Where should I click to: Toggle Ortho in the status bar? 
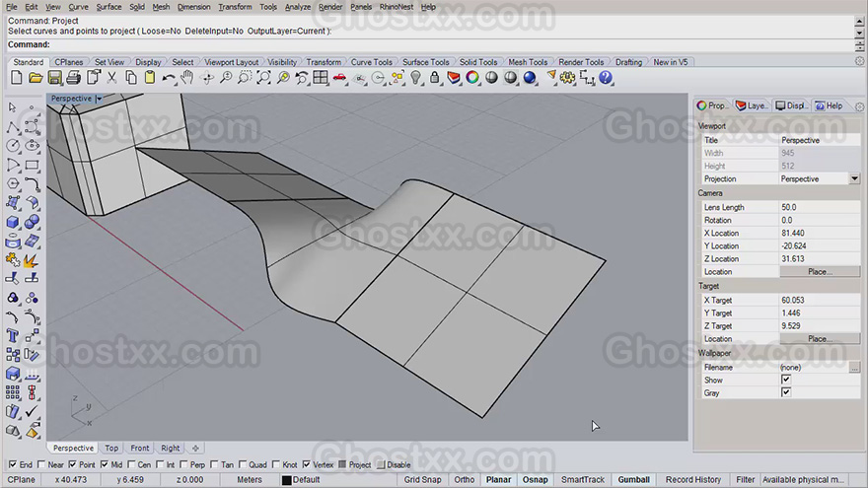[x=464, y=480]
